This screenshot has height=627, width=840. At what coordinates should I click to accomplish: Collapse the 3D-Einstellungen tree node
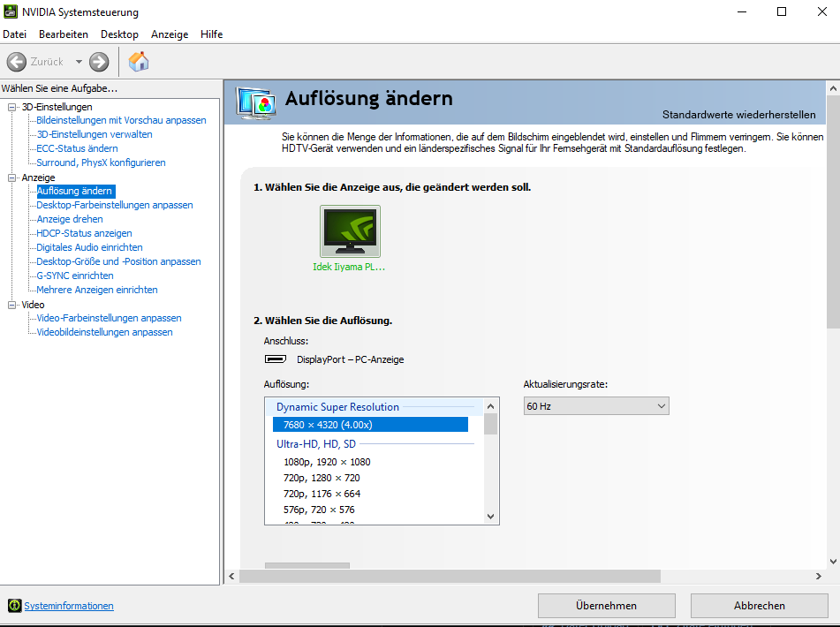click(11, 107)
